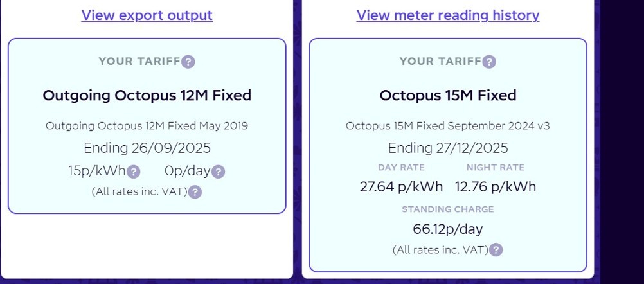Show help for the 0p/day standing charge

click(218, 172)
